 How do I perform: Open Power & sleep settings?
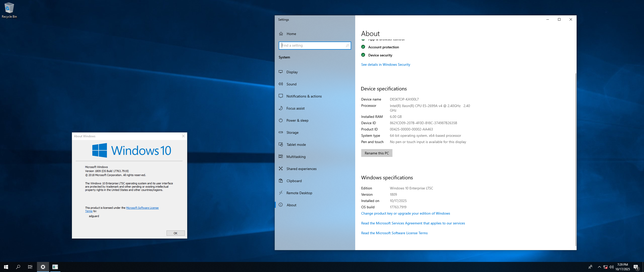click(x=297, y=120)
